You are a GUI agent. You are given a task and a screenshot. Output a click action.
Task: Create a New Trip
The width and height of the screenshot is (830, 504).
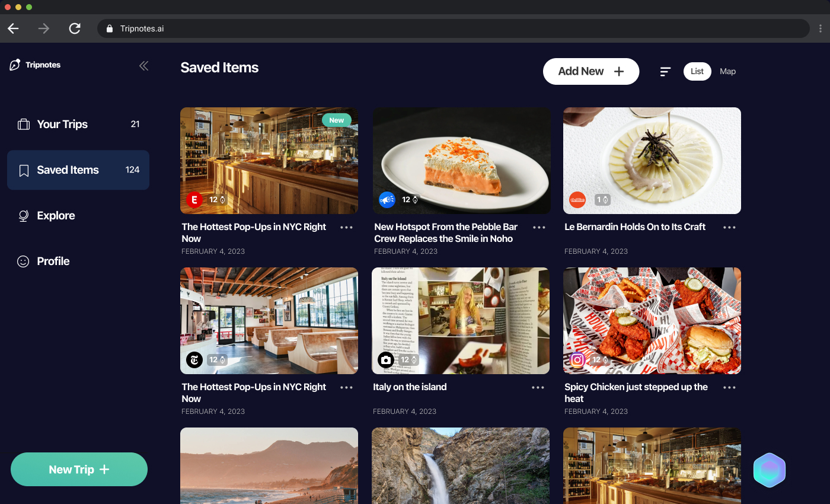click(79, 470)
